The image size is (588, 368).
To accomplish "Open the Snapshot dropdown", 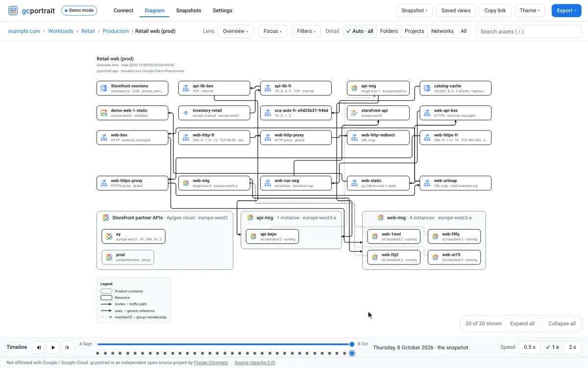I will (414, 10).
